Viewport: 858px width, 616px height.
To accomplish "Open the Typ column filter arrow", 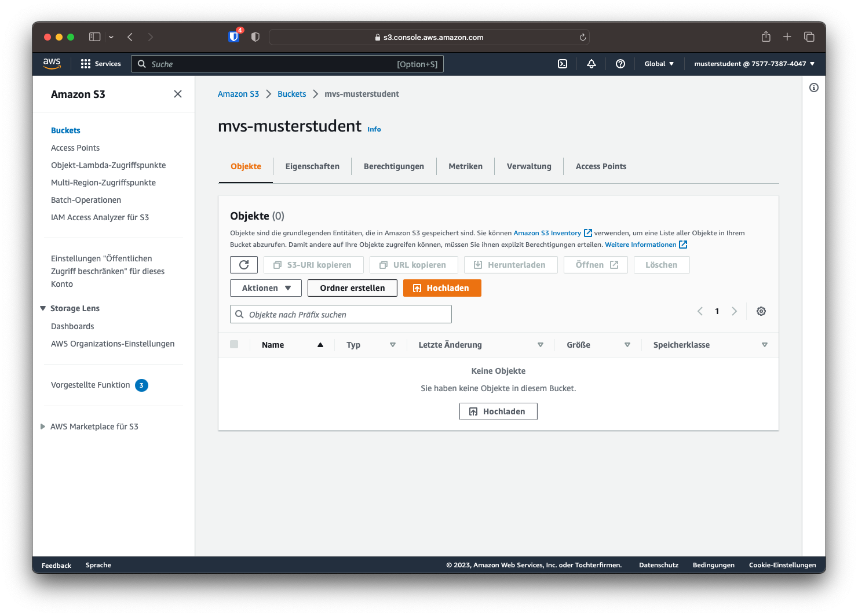I will (x=393, y=345).
